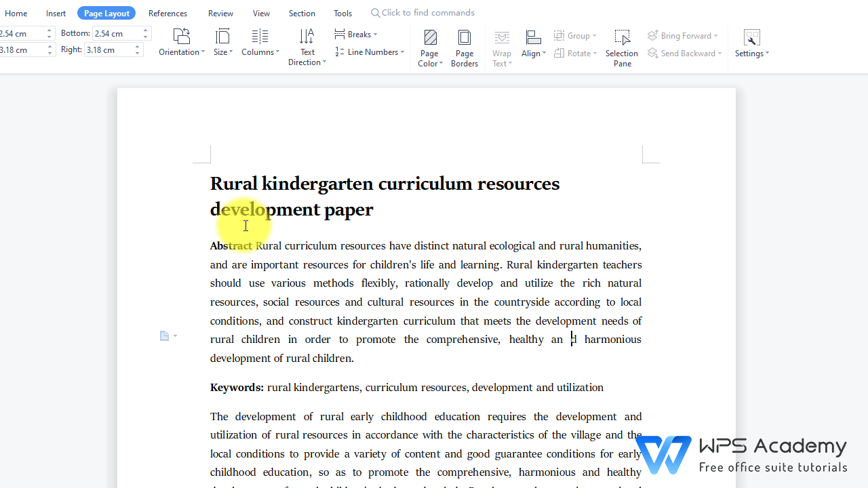Open the Wrap Text tool
Image resolution: width=868 pixels, height=488 pixels.
pyautogui.click(x=502, y=47)
